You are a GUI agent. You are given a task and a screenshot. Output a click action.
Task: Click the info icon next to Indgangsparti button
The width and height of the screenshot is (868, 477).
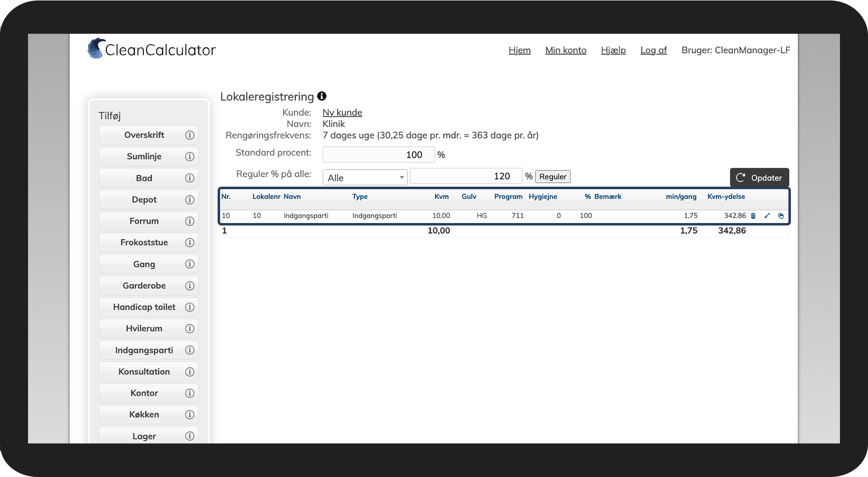coord(190,350)
